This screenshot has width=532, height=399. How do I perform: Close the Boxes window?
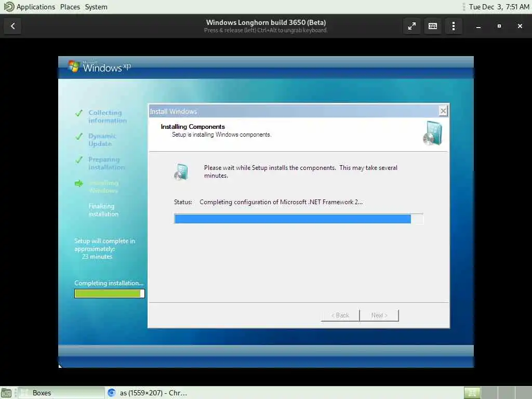[x=520, y=26]
